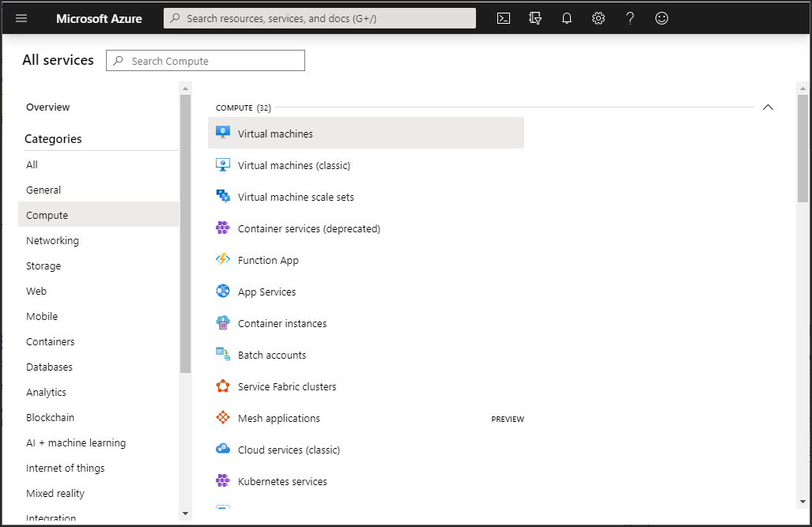Select the General category
Image resolution: width=812 pixels, height=527 pixels.
click(x=98, y=190)
